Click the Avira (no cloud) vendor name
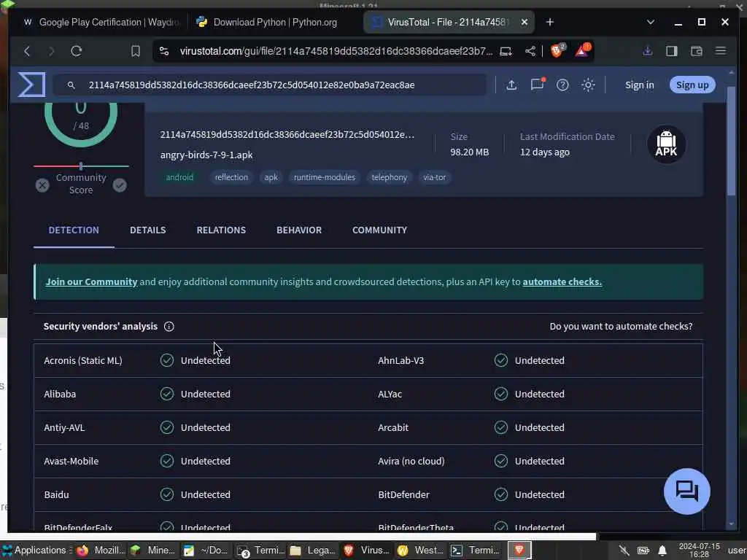The height and width of the screenshot is (560, 747). click(411, 462)
